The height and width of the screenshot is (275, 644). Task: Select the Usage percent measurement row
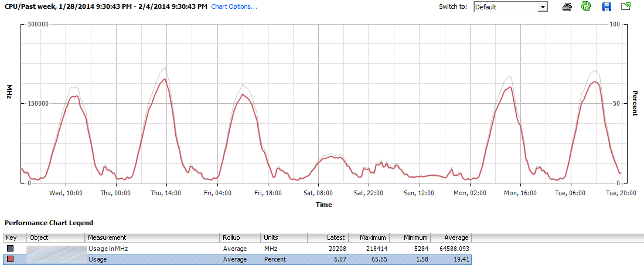point(237,259)
